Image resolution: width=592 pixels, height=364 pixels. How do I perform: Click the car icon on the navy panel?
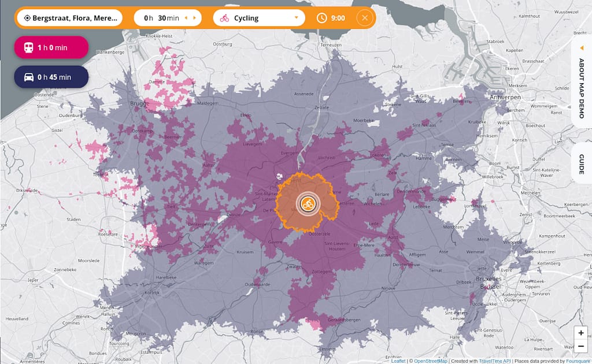coord(28,77)
